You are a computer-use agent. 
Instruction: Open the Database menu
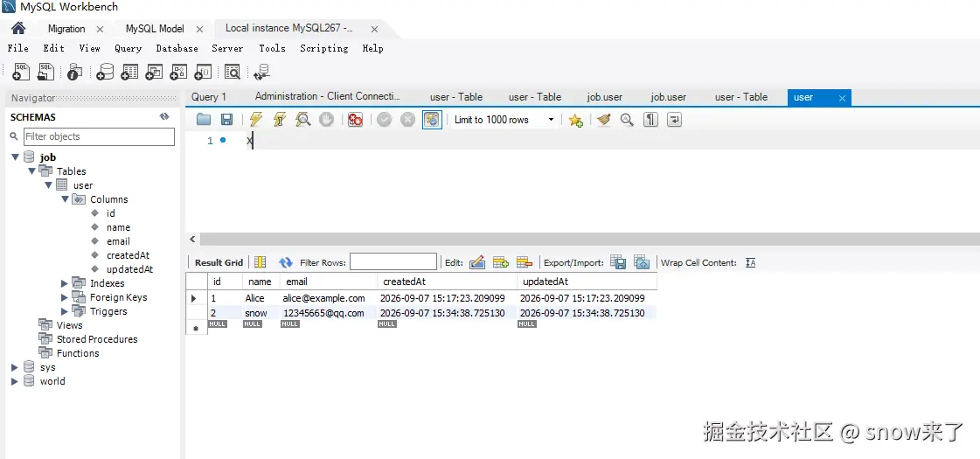177,48
